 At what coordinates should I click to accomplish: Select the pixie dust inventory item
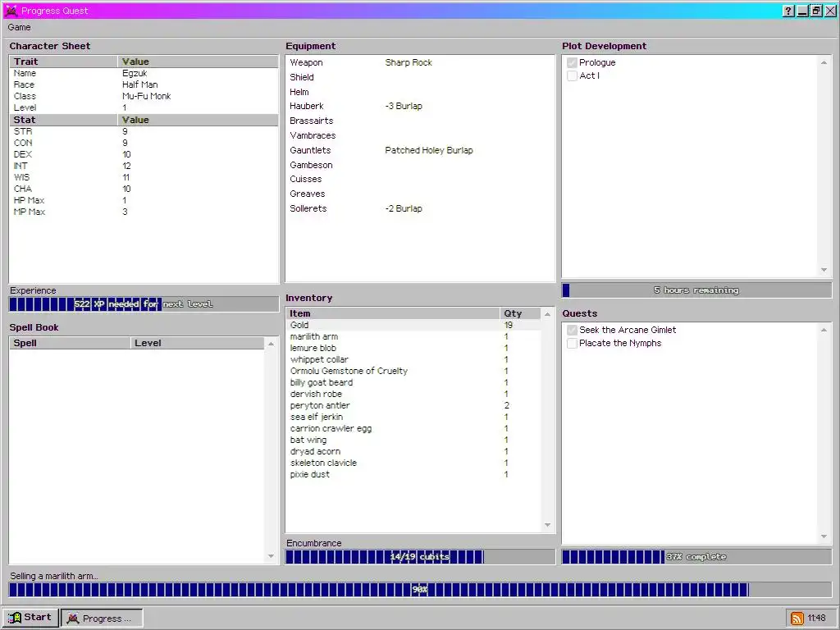click(x=413, y=475)
